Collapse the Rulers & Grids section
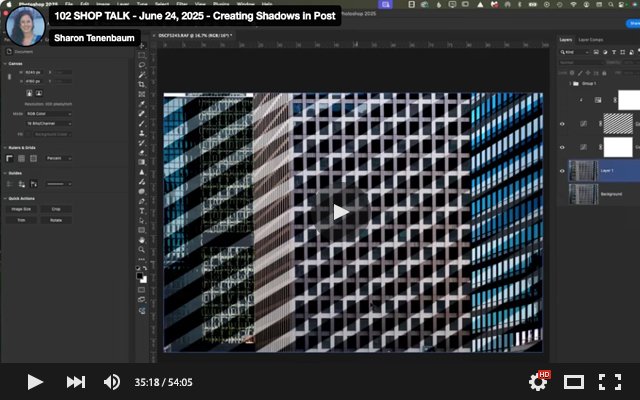The width and height of the screenshot is (640, 400). tap(5, 147)
